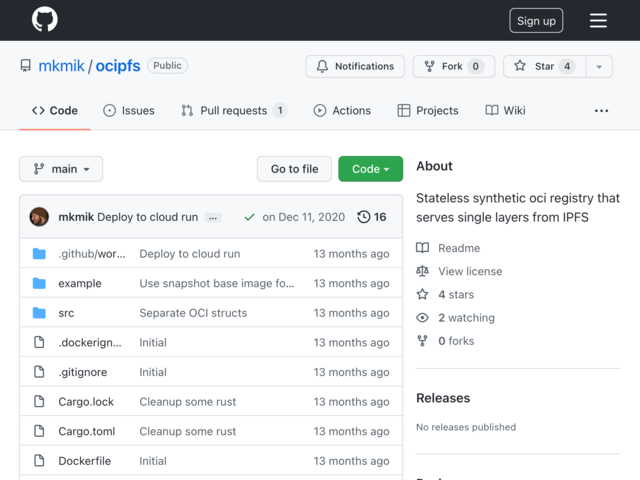
Task: Switch to the Issues tab
Action: click(129, 111)
